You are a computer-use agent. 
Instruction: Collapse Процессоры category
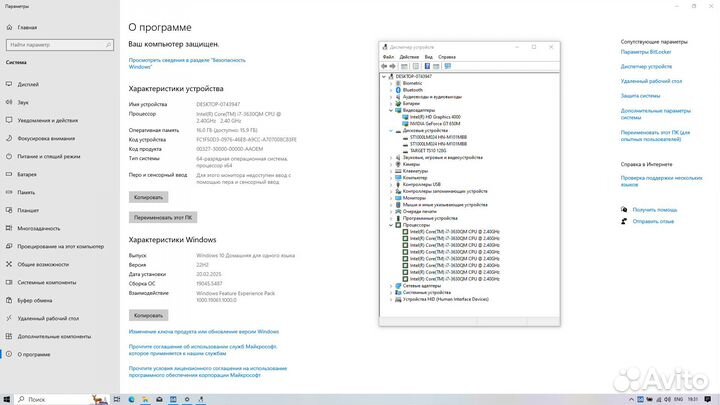[391, 225]
